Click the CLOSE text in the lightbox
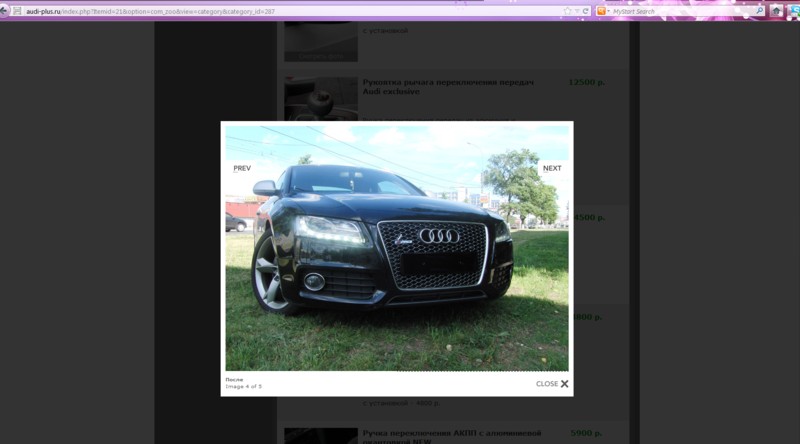Image resolution: width=800 pixels, height=444 pixels. tap(547, 384)
